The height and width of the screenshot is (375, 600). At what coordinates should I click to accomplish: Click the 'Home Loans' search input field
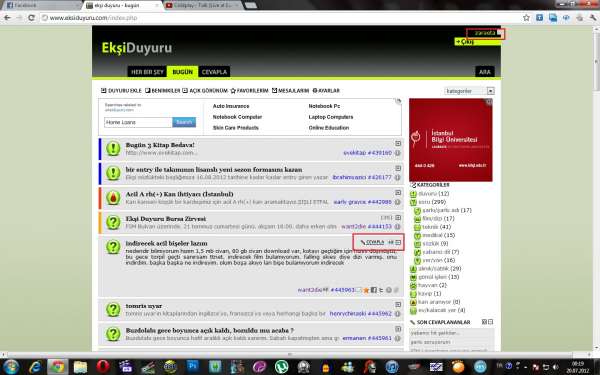138,122
